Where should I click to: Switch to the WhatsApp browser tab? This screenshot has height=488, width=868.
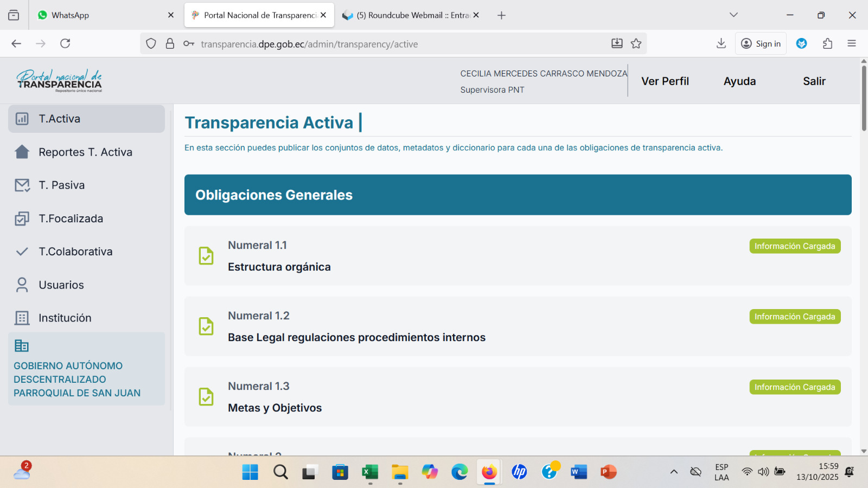[103, 15]
